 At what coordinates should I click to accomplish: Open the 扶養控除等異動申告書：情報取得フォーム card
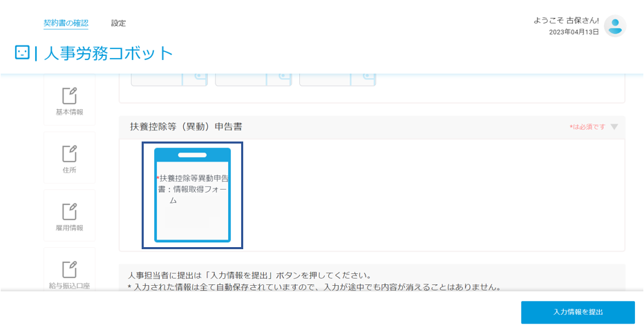pos(192,195)
